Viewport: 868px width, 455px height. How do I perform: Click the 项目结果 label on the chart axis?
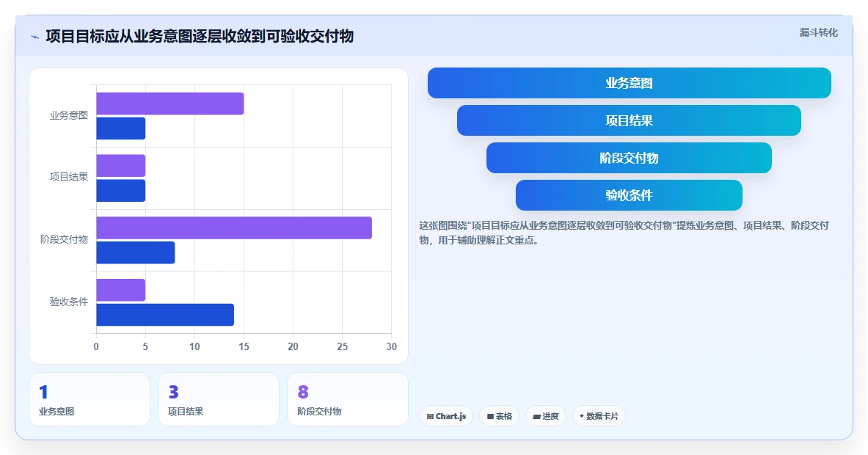point(69,177)
